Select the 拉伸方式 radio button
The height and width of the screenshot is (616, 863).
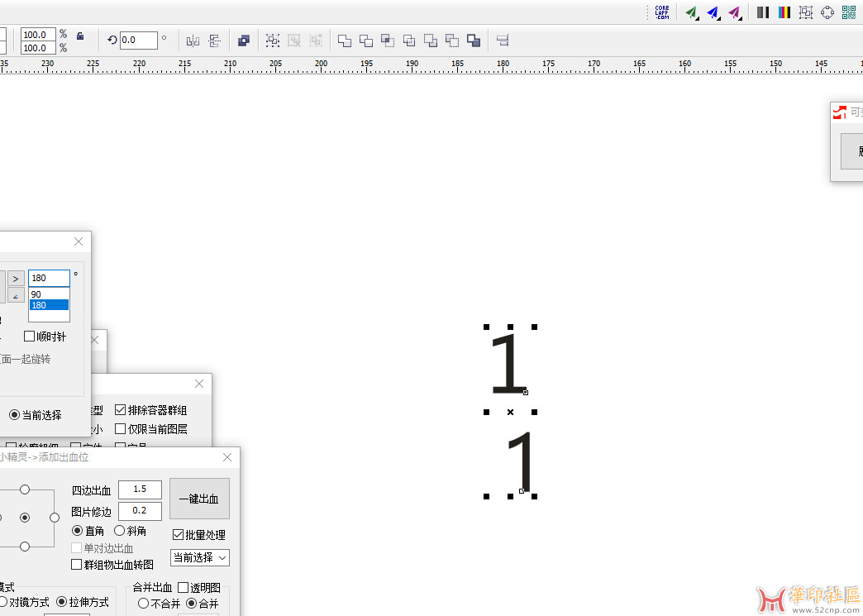point(62,602)
